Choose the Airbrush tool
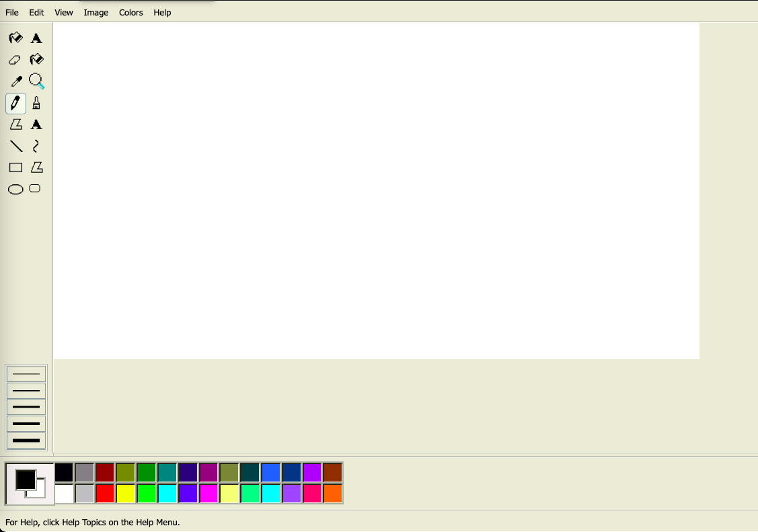Image resolution: width=758 pixels, height=532 pixels. tap(15, 124)
